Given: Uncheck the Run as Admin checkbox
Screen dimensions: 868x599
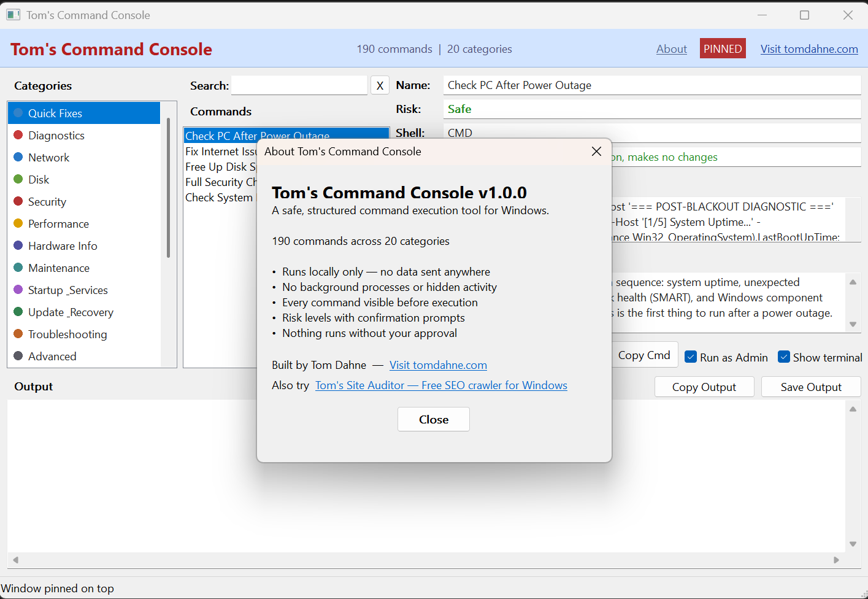Looking at the screenshot, I should tap(691, 357).
